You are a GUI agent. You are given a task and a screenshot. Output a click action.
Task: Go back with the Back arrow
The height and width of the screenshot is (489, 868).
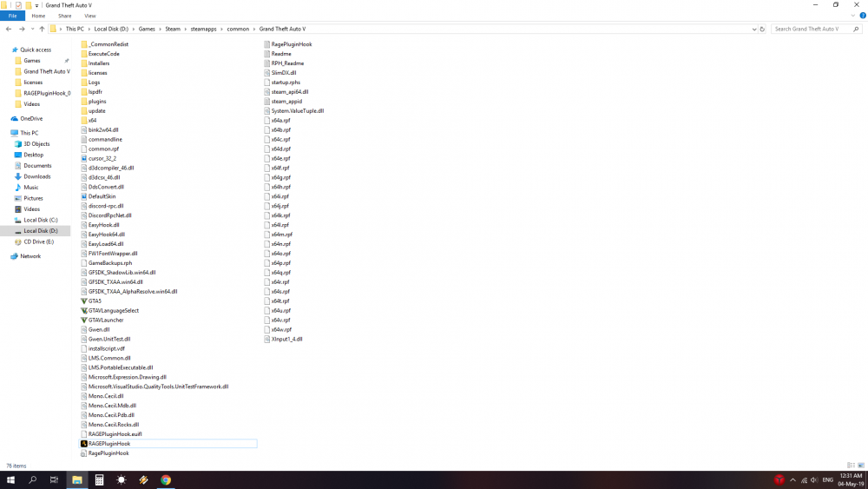[x=9, y=29]
